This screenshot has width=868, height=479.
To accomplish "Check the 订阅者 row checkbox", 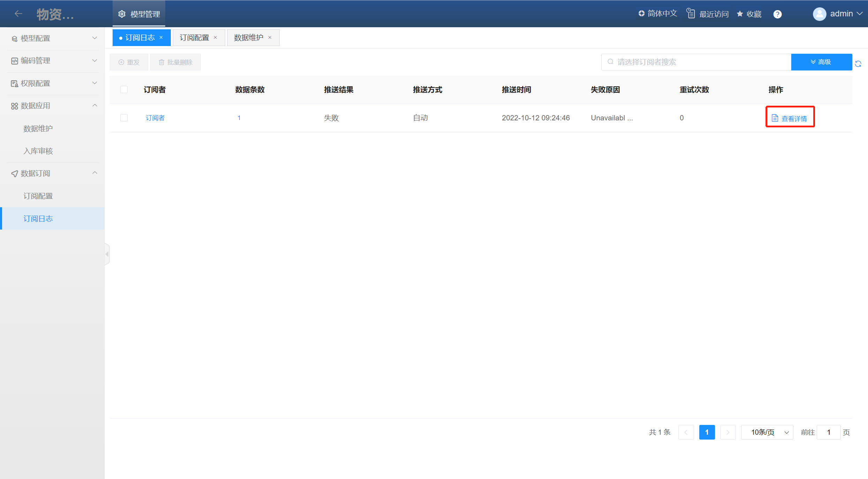I will [124, 118].
